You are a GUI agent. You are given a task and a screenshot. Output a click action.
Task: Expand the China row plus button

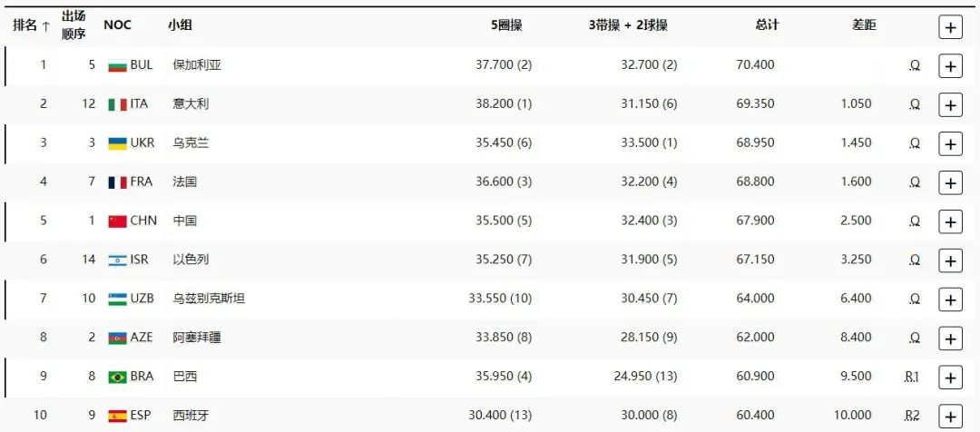click(x=950, y=222)
